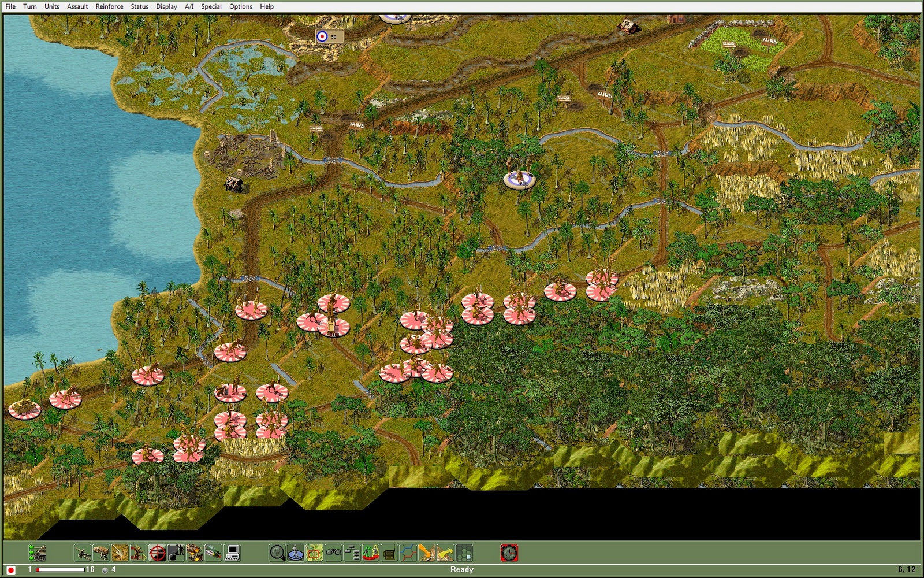This screenshot has width=924, height=578.
Task: Click the soldier-on-base unit display icon
Action: tap(296, 553)
